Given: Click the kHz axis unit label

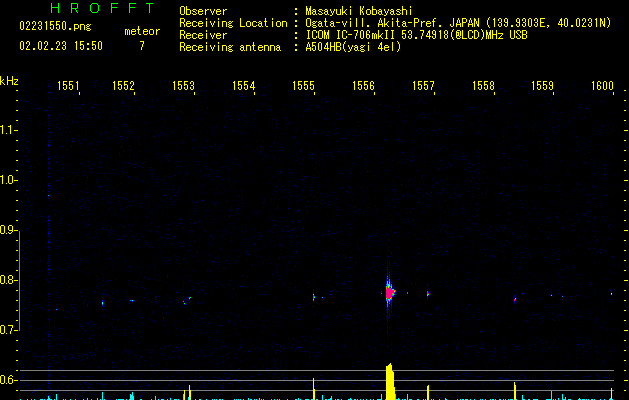Looking at the screenshot, I should pyautogui.click(x=9, y=81).
